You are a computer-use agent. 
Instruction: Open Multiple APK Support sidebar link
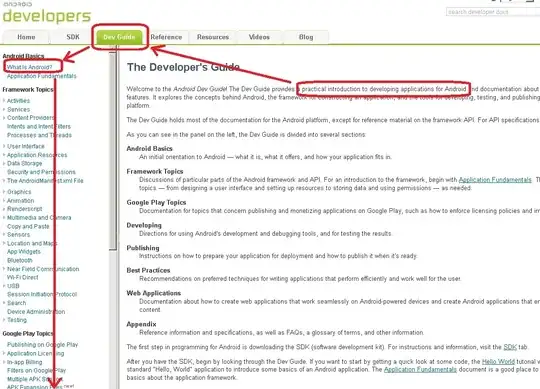pos(35,379)
